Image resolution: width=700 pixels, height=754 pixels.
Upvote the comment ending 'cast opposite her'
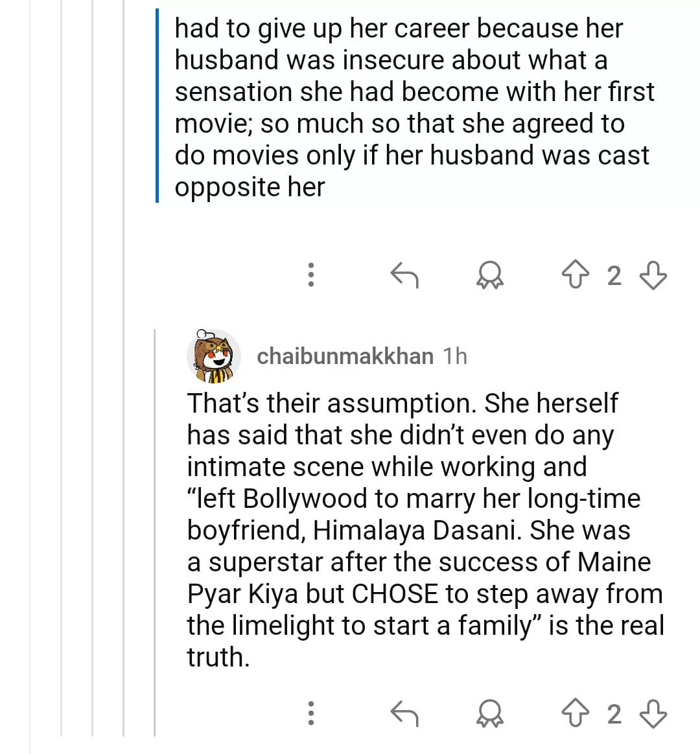[575, 275]
